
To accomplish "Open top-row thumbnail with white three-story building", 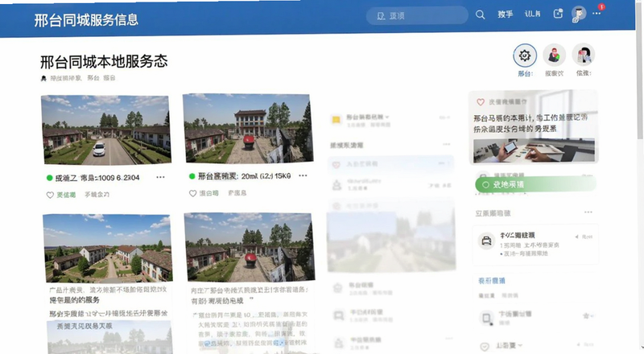I will (248, 128).
